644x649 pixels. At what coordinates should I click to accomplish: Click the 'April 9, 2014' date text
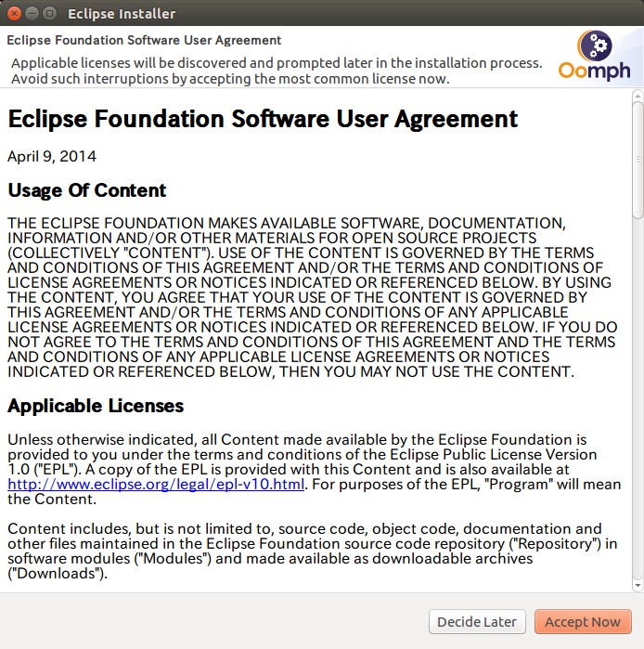click(52, 156)
